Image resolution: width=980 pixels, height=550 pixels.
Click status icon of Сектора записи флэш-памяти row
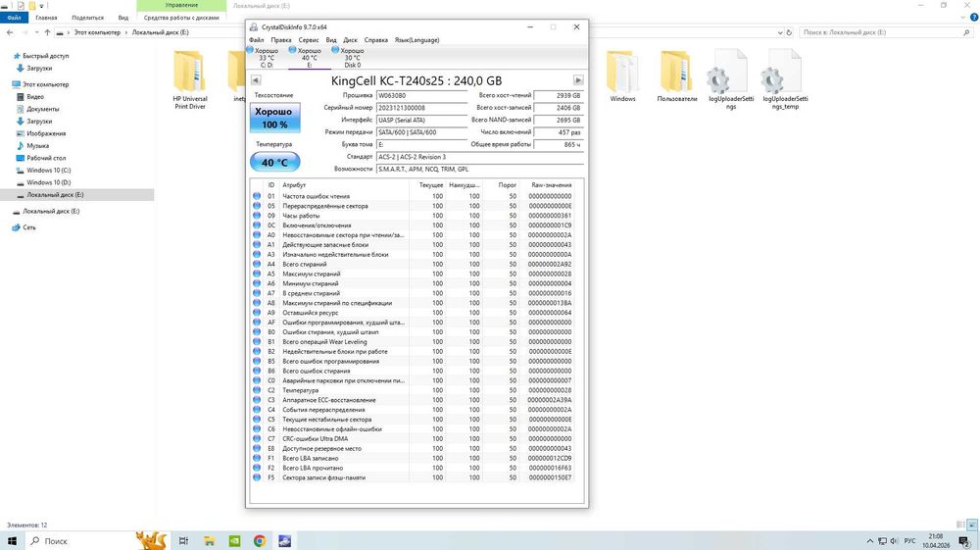point(257,477)
